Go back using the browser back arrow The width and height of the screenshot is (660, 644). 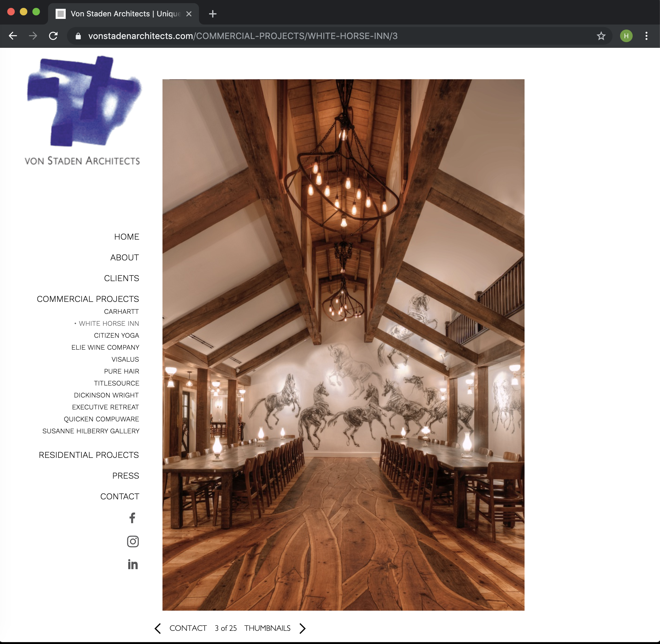click(13, 36)
